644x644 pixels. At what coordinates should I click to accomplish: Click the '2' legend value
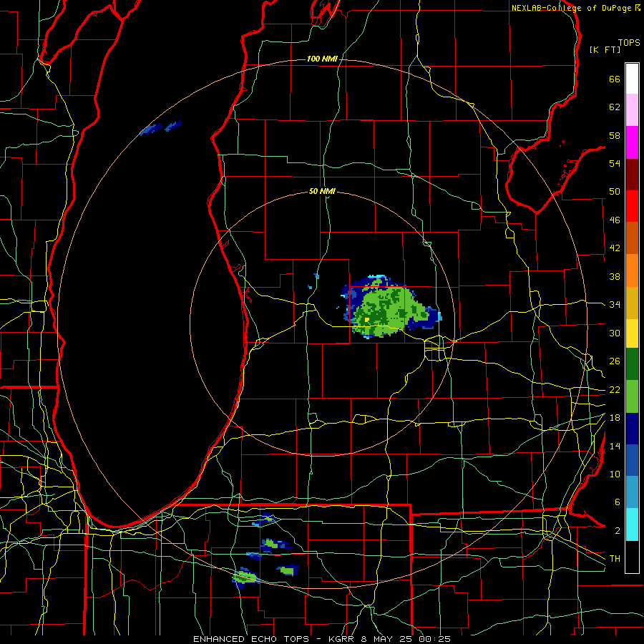[617, 531]
